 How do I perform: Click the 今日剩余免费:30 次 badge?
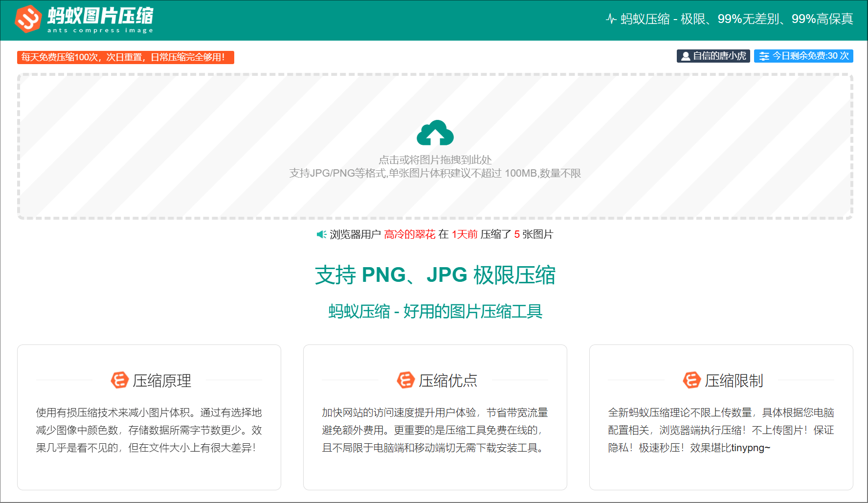[x=803, y=56]
